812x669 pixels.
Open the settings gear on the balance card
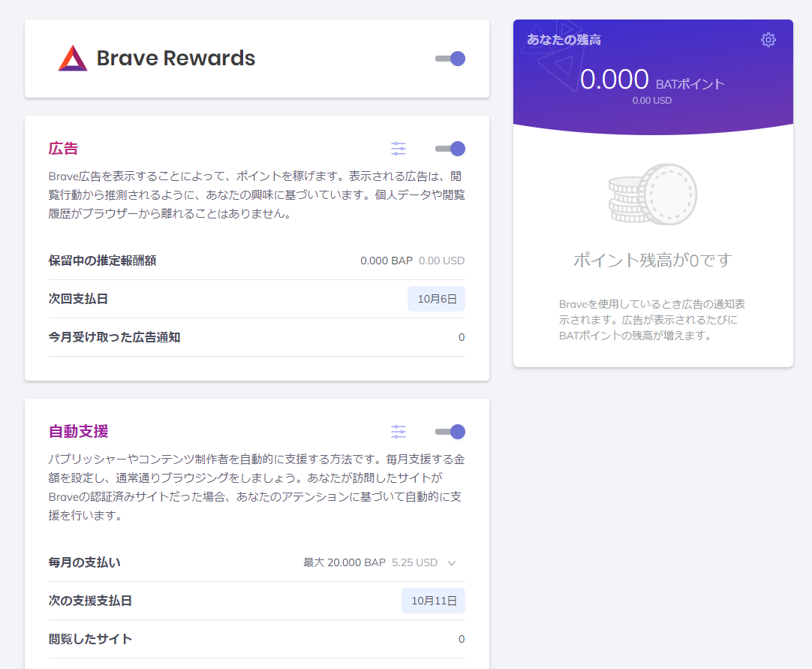pos(768,40)
